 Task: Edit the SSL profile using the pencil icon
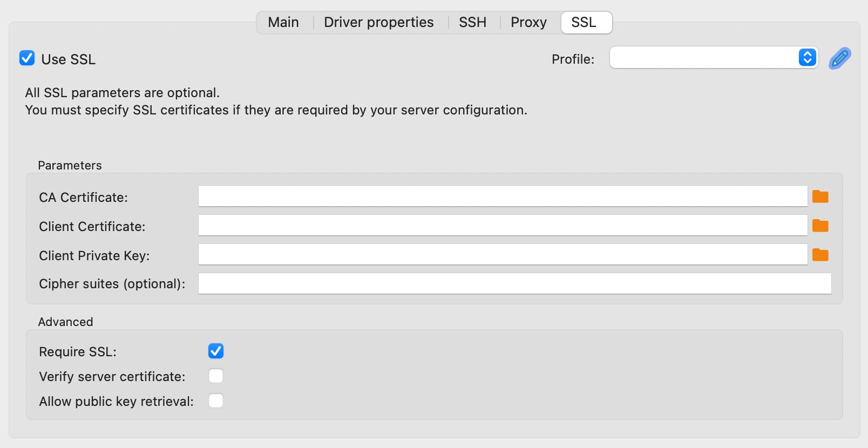pyautogui.click(x=839, y=57)
